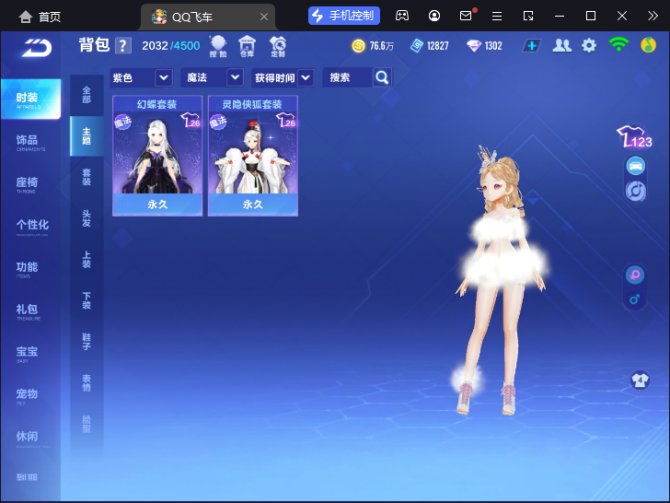The height and width of the screenshot is (503, 670).
Task: Click the blue plus recharge button
Action: coord(531,46)
